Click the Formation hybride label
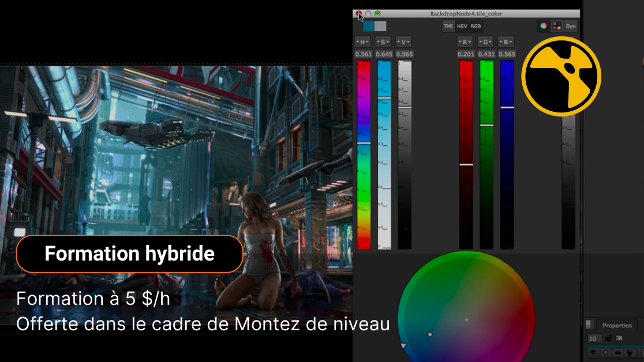644x362 pixels. coord(129,253)
